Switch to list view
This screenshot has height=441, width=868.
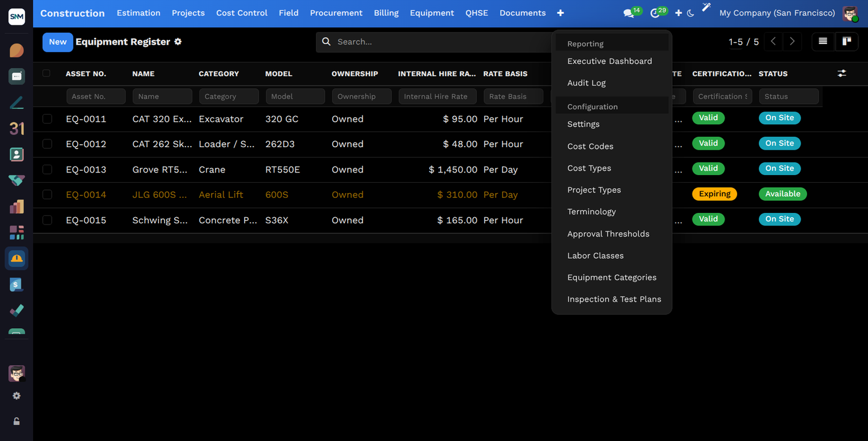(x=823, y=42)
